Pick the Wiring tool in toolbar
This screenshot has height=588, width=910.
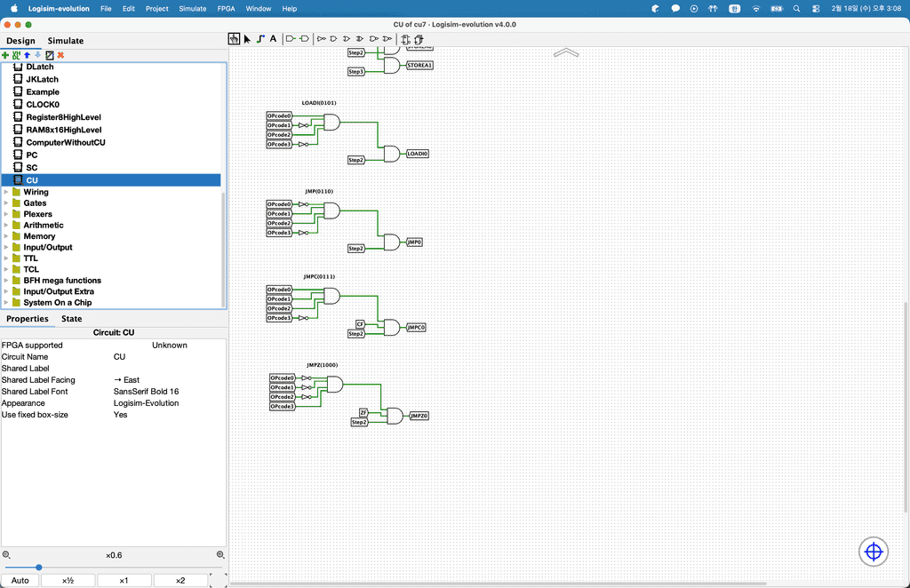(x=260, y=39)
